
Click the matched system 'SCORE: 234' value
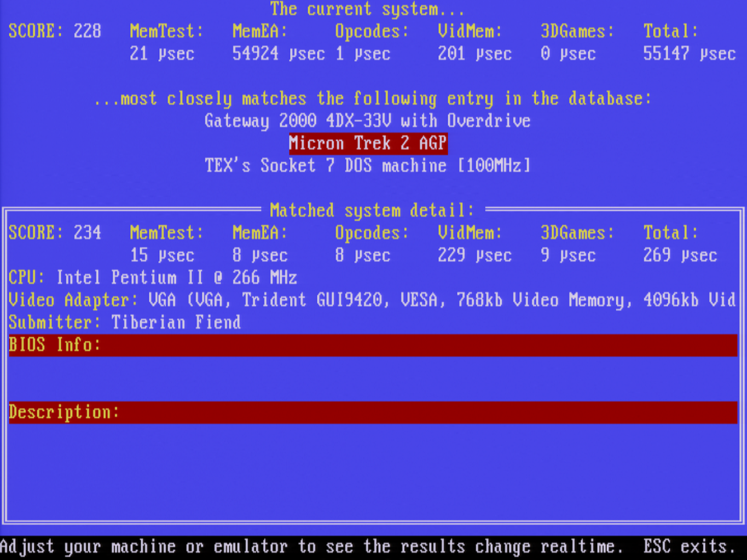(55, 233)
